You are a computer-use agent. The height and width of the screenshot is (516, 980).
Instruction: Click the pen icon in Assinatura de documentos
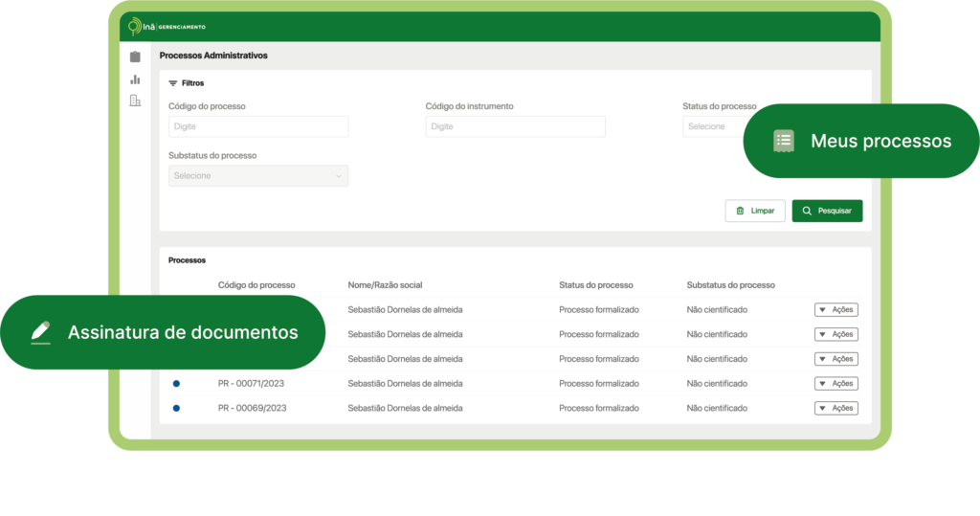coord(40,332)
